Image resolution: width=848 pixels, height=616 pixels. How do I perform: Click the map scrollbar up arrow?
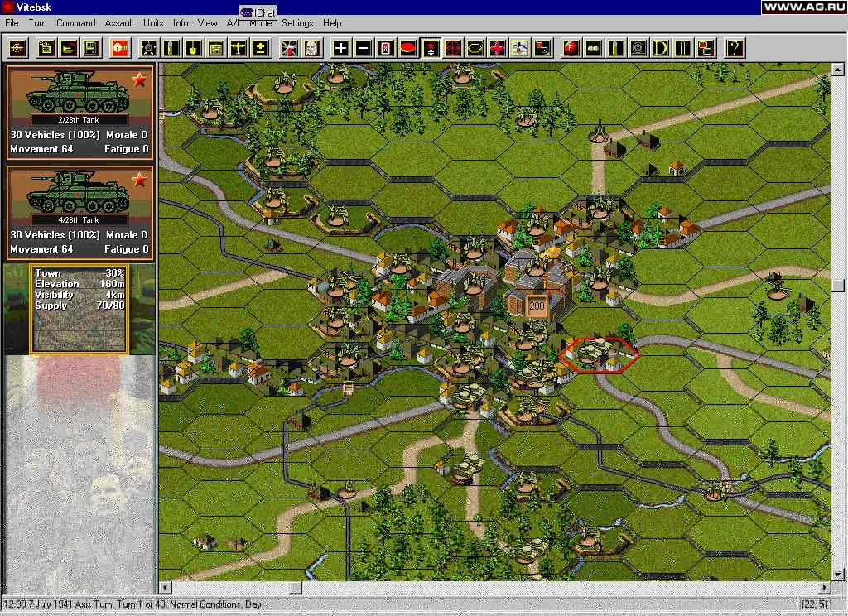(838, 70)
